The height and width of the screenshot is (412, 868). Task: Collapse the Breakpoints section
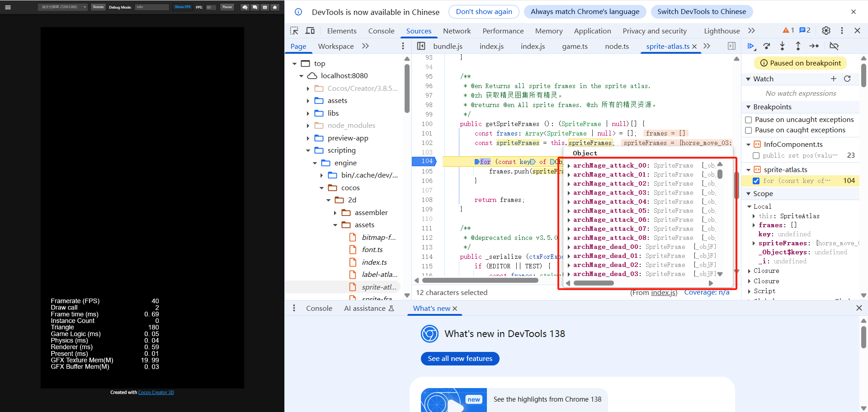748,107
